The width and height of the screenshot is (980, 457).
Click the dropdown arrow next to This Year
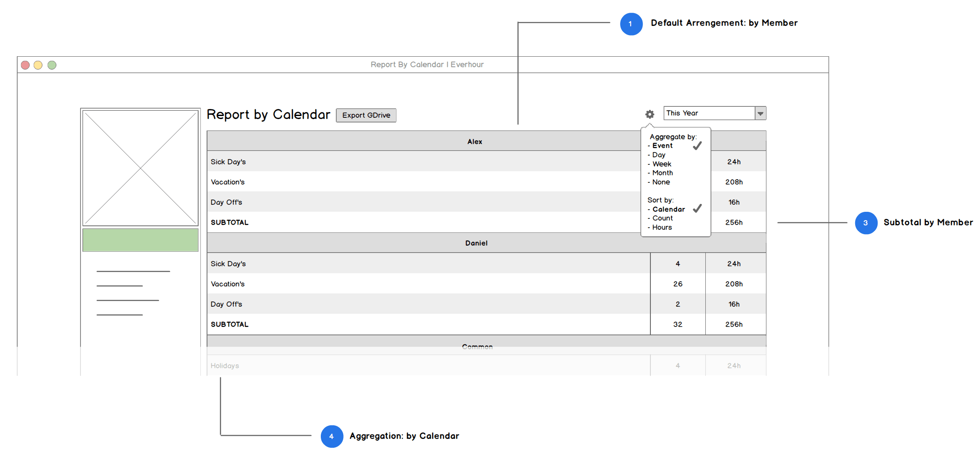760,113
